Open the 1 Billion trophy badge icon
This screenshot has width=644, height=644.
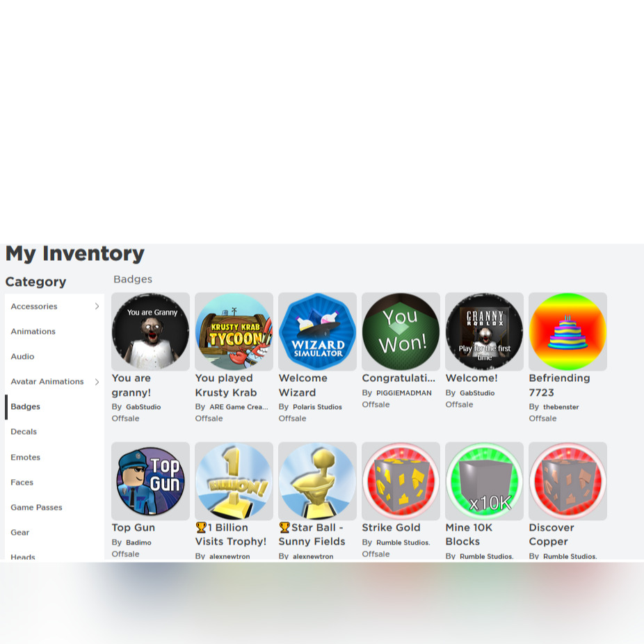coord(234,481)
